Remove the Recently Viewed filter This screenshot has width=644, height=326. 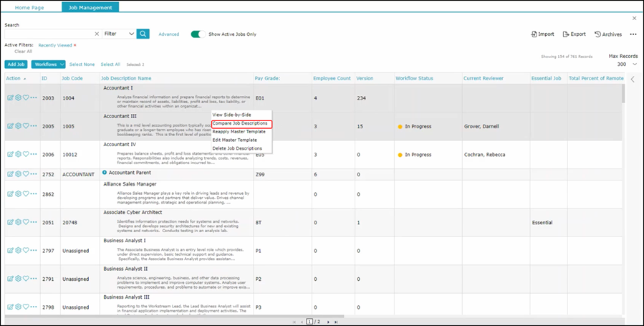tap(75, 45)
